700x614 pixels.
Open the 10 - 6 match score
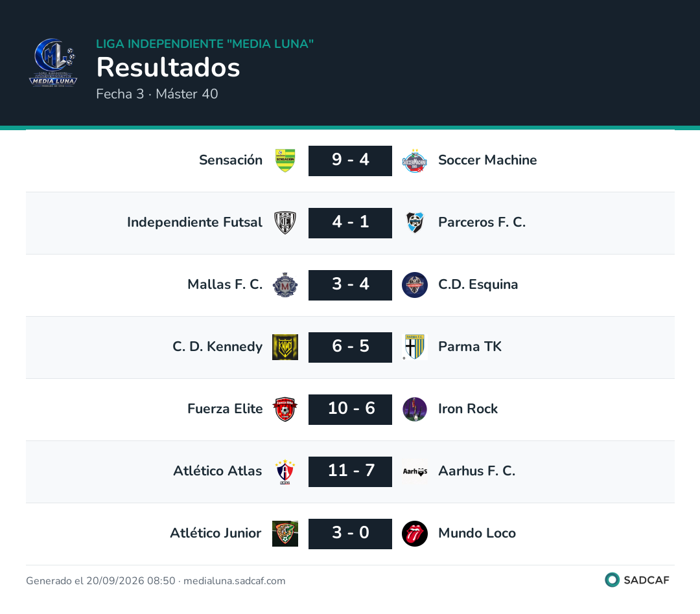[351, 409]
